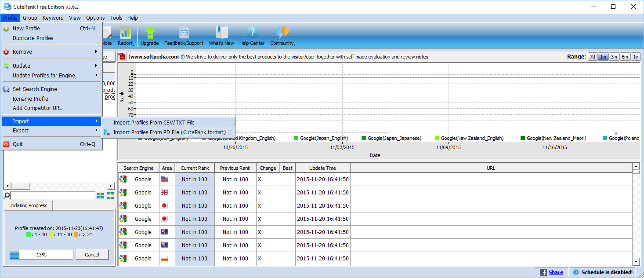Choose Add Competitor URL menu entry
Screen dimensions: 644x278
click(51, 108)
